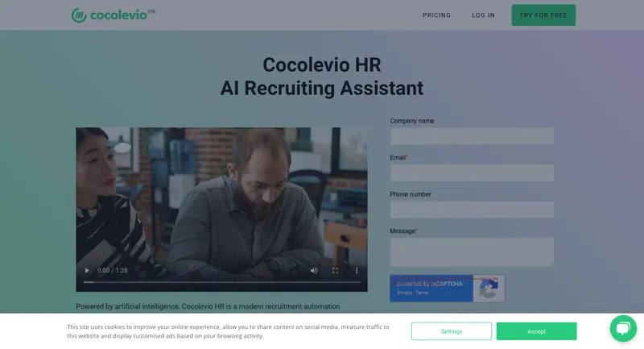Open the Pricing page
This screenshot has width=644, height=349.
pyautogui.click(x=436, y=15)
